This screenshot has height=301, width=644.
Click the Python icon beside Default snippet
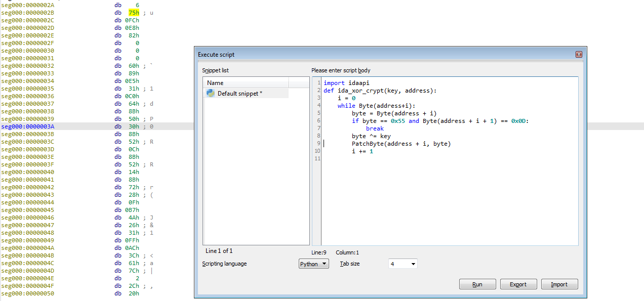[211, 93]
